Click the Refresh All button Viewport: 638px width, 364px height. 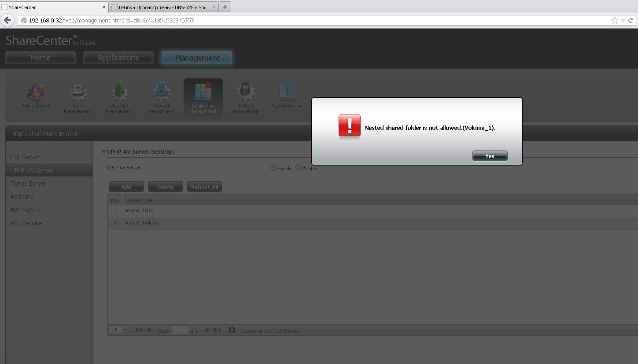(204, 187)
